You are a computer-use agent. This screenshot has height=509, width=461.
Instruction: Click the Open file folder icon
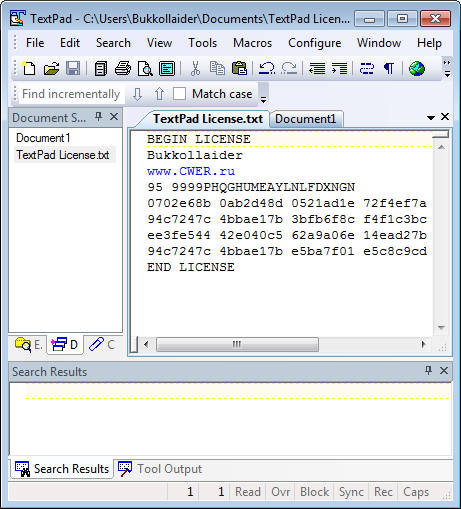tap(51, 69)
